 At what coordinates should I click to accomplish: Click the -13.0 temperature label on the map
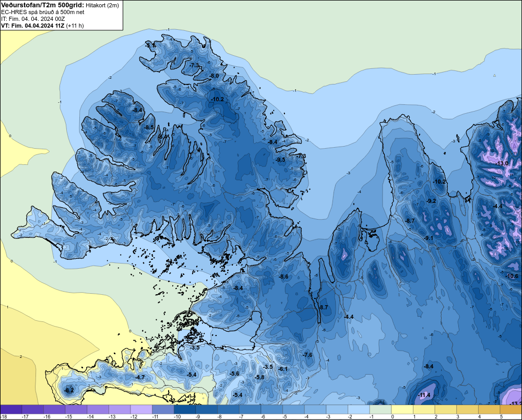pos(502,163)
